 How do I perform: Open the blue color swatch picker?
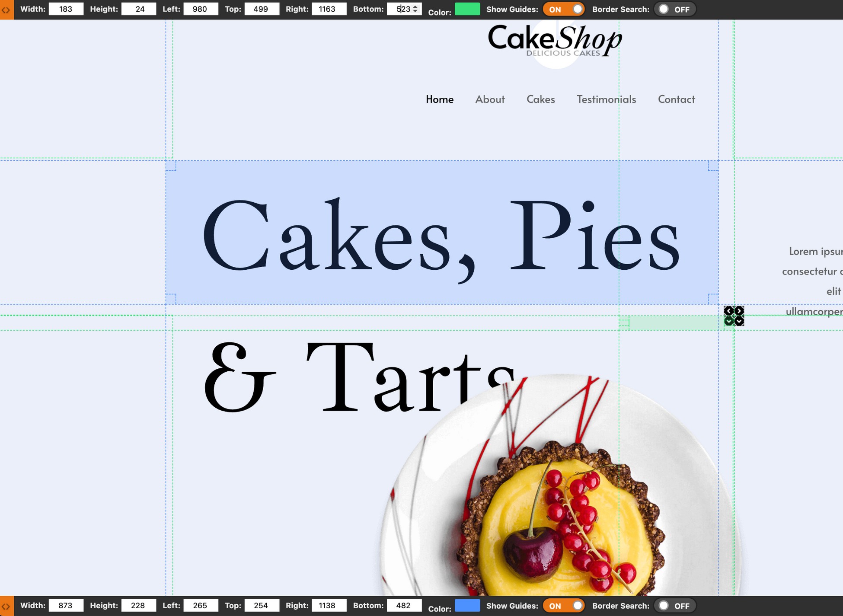click(467, 606)
